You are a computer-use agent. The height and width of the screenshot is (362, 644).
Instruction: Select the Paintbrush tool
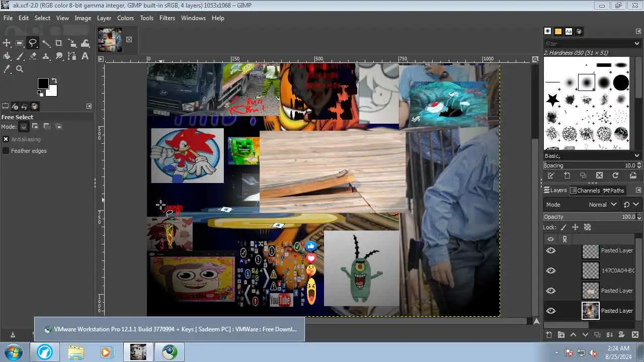20,56
